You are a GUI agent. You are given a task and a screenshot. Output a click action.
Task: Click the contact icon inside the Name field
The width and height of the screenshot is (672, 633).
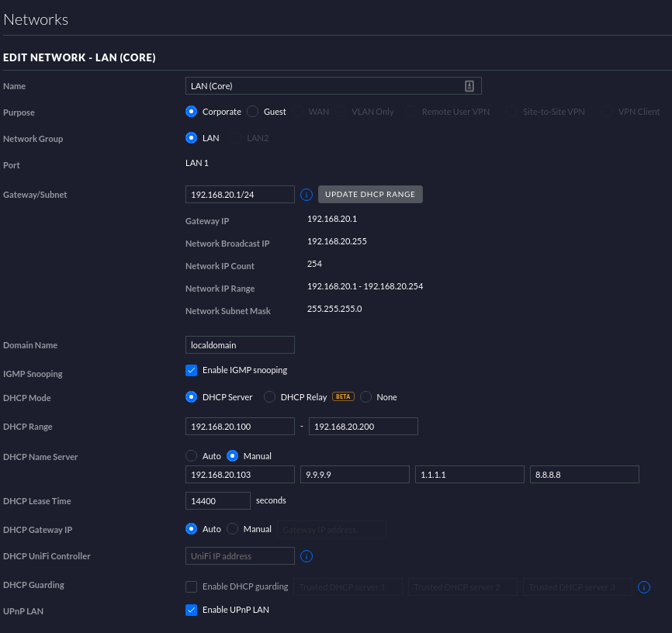(469, 86)
